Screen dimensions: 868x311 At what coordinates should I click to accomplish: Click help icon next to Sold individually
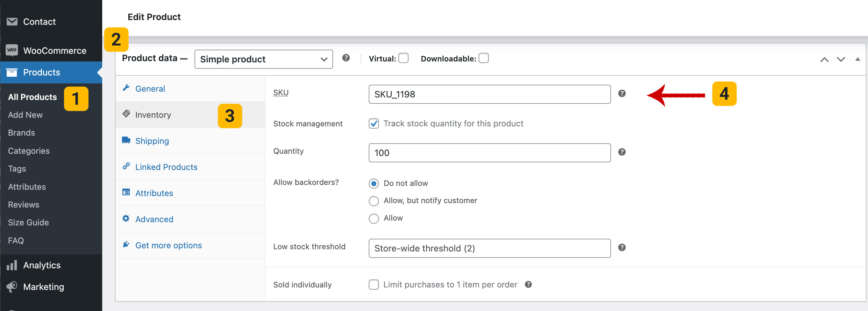point(528,285)
